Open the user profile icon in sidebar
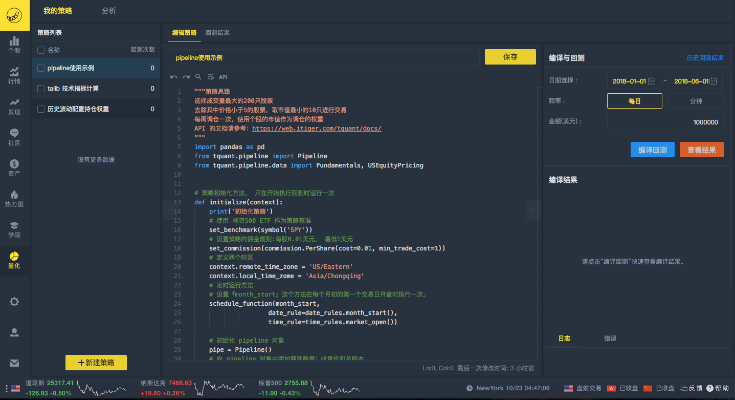The width and height of the screenshot is (735, 400). click(x=14, y=332)
